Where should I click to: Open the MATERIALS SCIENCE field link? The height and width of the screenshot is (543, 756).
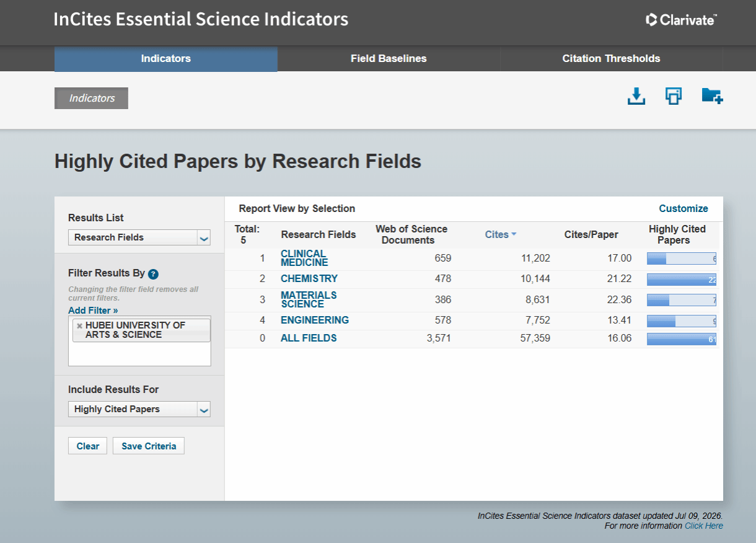309,299
